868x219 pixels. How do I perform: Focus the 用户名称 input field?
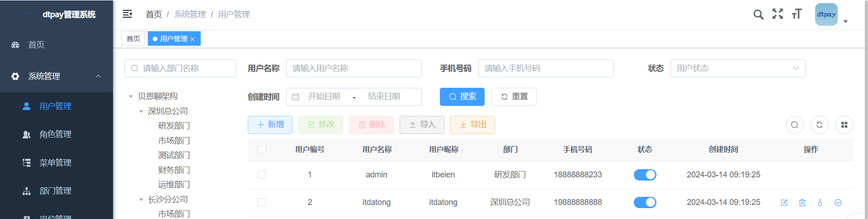click(x=354, y=68)
